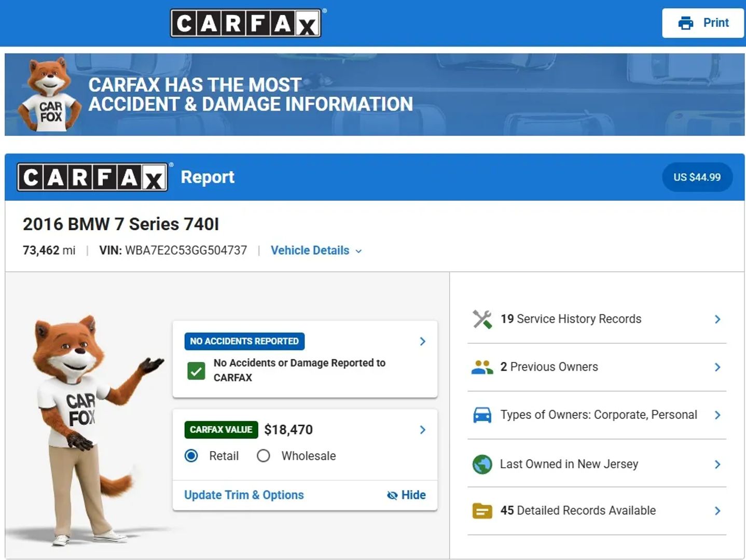Click the globe icon for Last Owned
The width and height of the screenshot is (746, 560).
pos(482,464)
